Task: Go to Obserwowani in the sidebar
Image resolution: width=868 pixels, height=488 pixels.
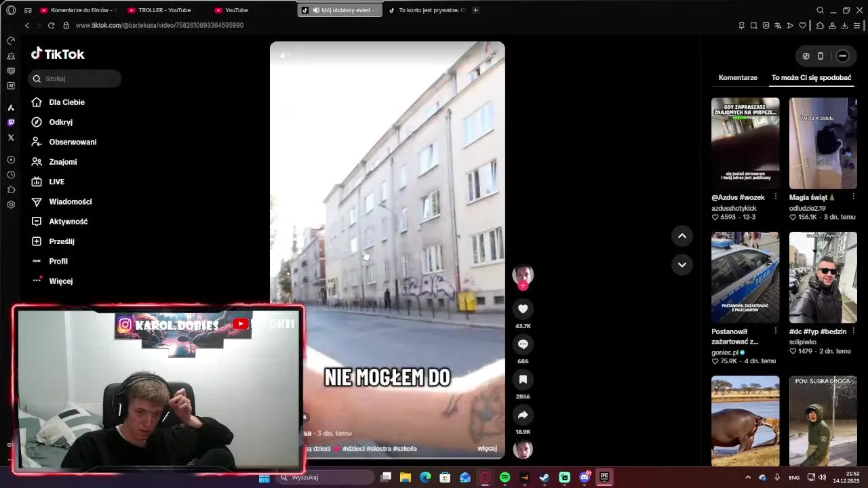Action: pos(64,142)
